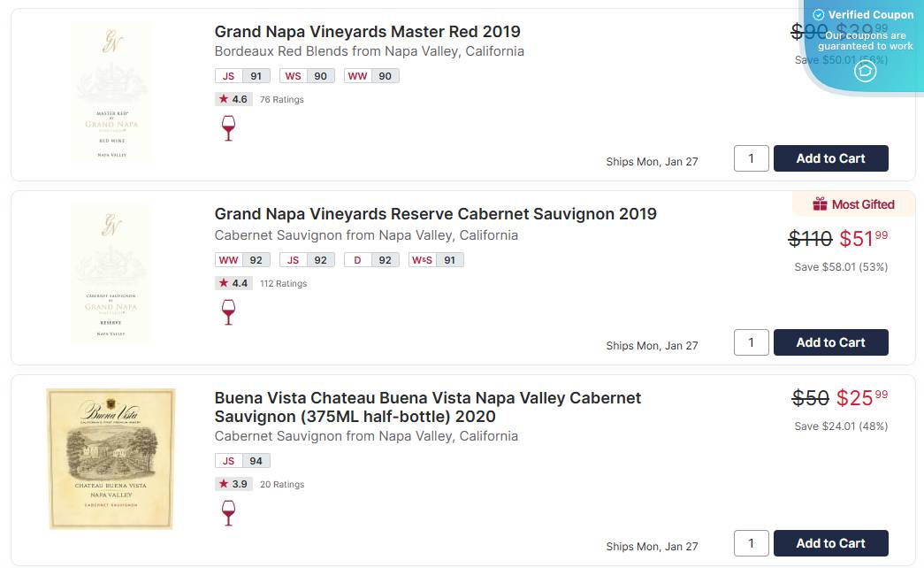Viewport: 924px width, 568px height.
Task: Click the 3.9 star rating badge
Action: click(233, 484)
